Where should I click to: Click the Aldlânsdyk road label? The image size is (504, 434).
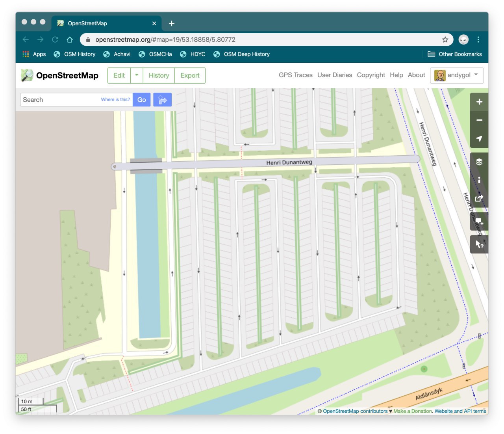[429, 394]
